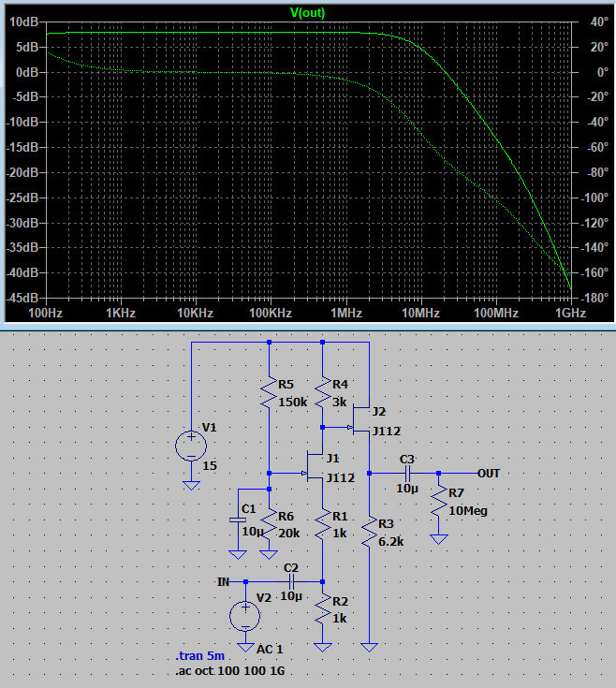
Task: Click the .ac oct 100 100 1G directive
Action: point(226,671)
